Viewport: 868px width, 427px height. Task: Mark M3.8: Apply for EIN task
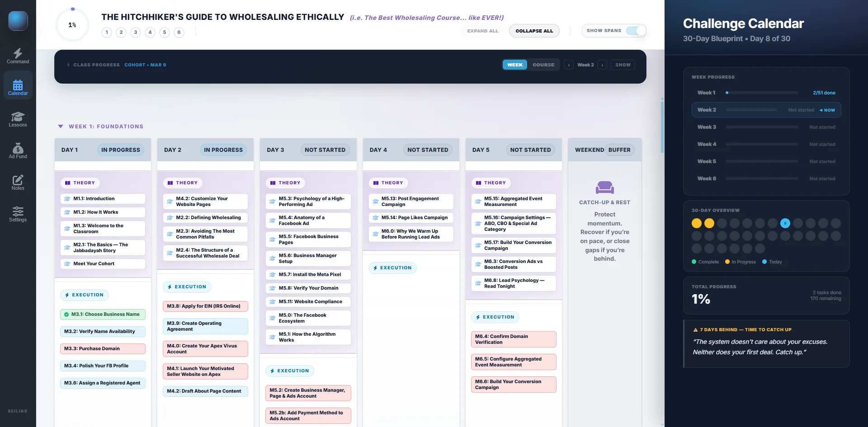(x=205, y=306)
